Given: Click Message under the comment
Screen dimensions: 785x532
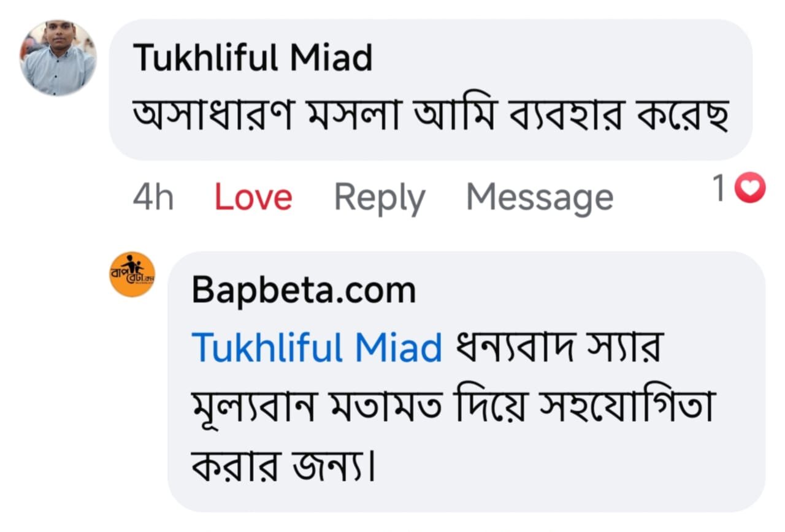Looking at the screenshot, I should click(539, 197).
